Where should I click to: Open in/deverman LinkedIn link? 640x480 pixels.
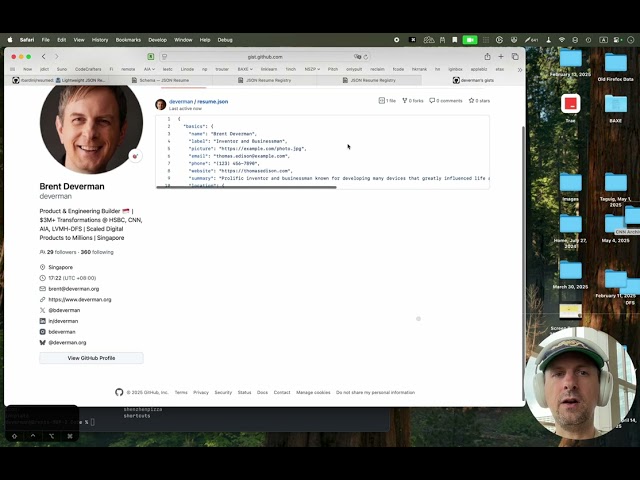(x=63, y=321)
